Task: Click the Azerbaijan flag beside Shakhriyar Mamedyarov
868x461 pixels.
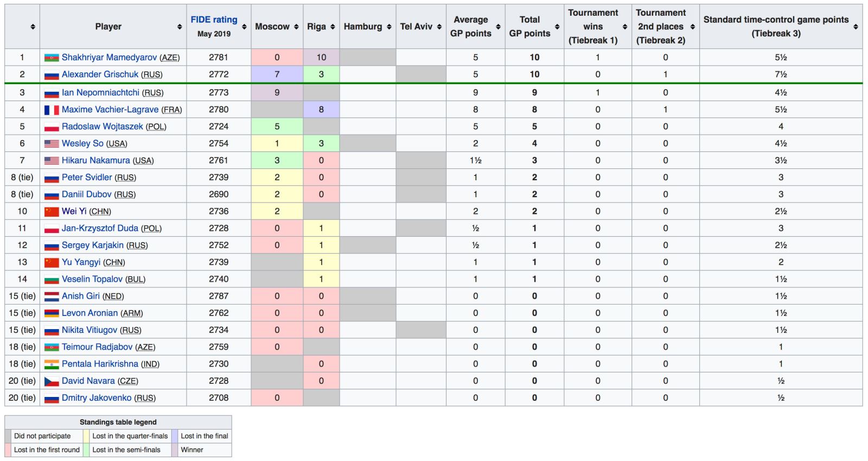Action: coord(52,58)
